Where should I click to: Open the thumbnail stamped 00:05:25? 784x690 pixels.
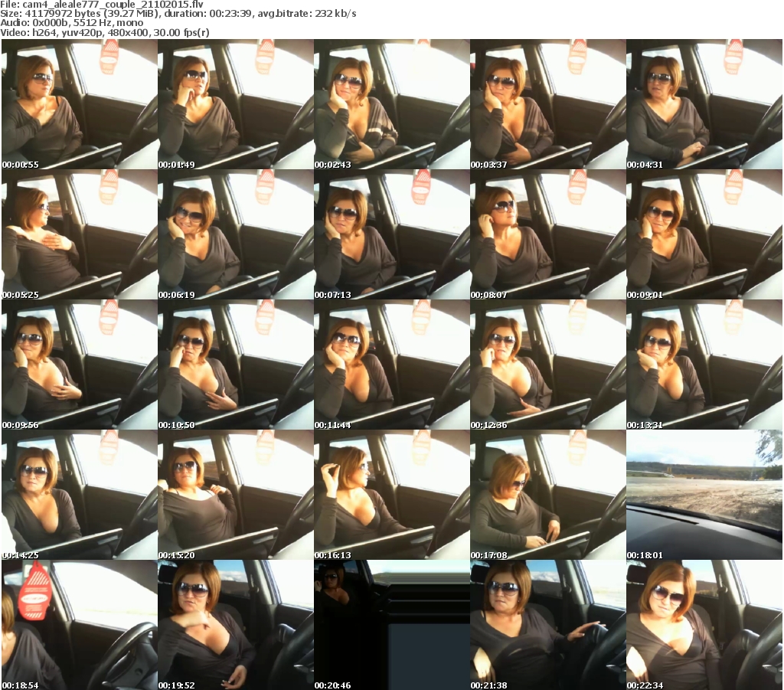(80, 234)
